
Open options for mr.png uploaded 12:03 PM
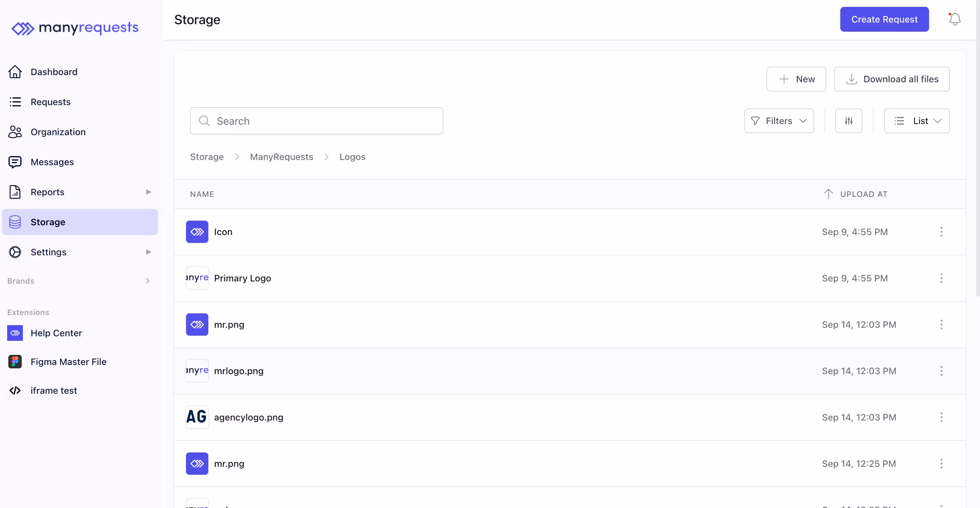coord(941,325)
